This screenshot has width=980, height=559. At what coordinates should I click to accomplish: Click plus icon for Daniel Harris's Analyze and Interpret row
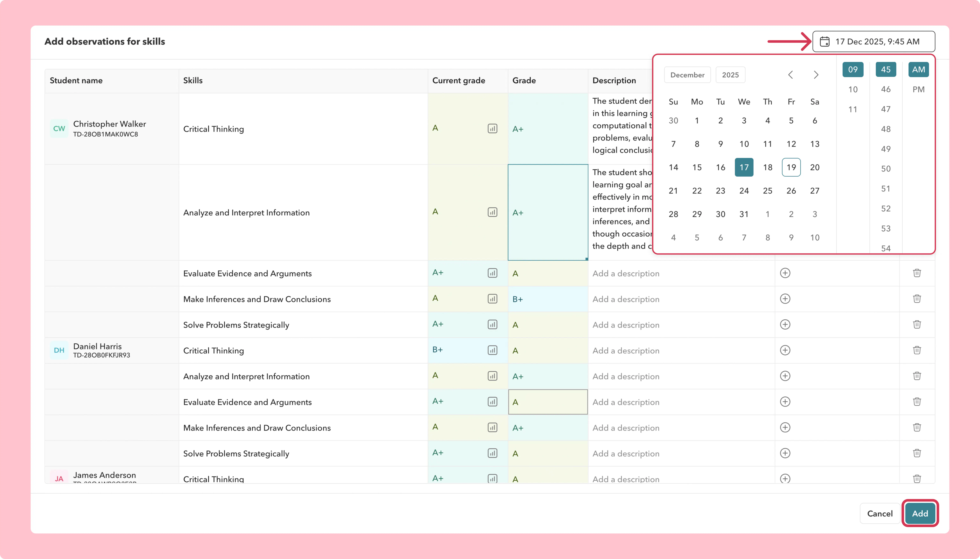point(785,376)
